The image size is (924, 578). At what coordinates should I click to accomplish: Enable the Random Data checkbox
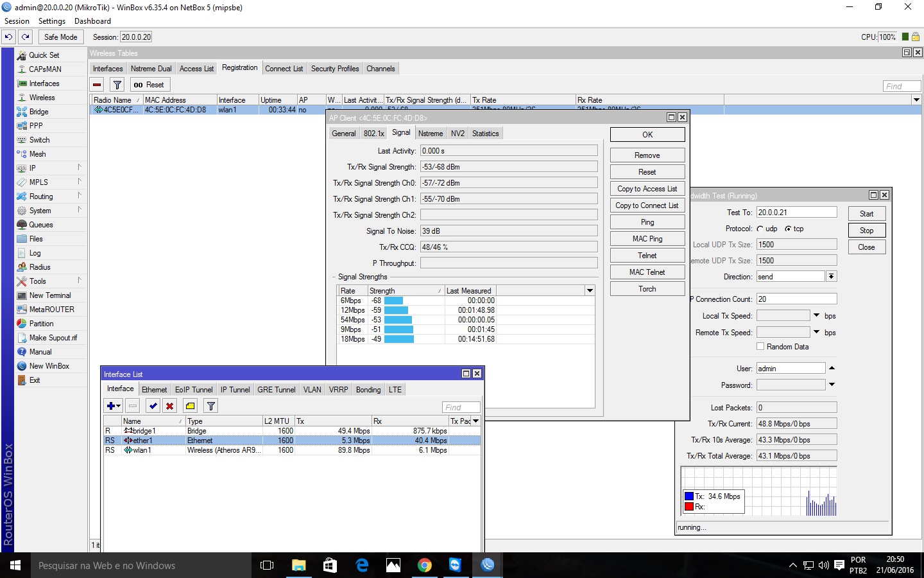760,347
